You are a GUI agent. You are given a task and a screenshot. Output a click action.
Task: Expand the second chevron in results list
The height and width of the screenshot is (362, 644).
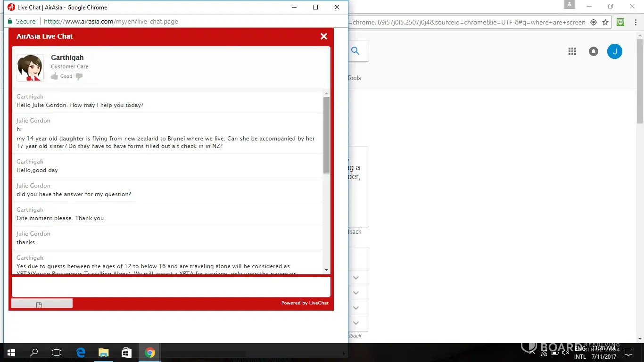click(x=356, y=293)
